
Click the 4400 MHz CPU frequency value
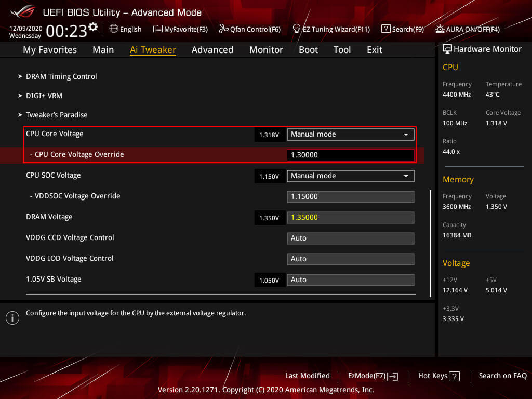click(456, 95)
